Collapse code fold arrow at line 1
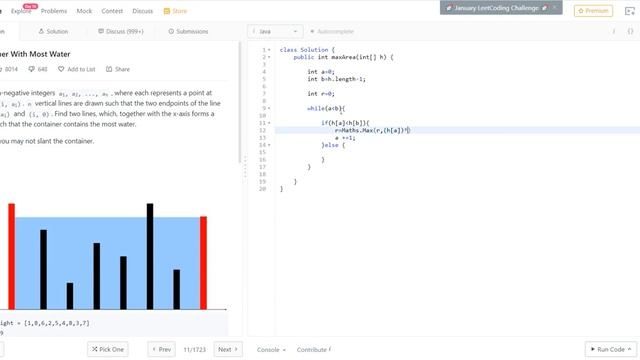The height and width of the screenshot is (360, 640). coord(269,50)
